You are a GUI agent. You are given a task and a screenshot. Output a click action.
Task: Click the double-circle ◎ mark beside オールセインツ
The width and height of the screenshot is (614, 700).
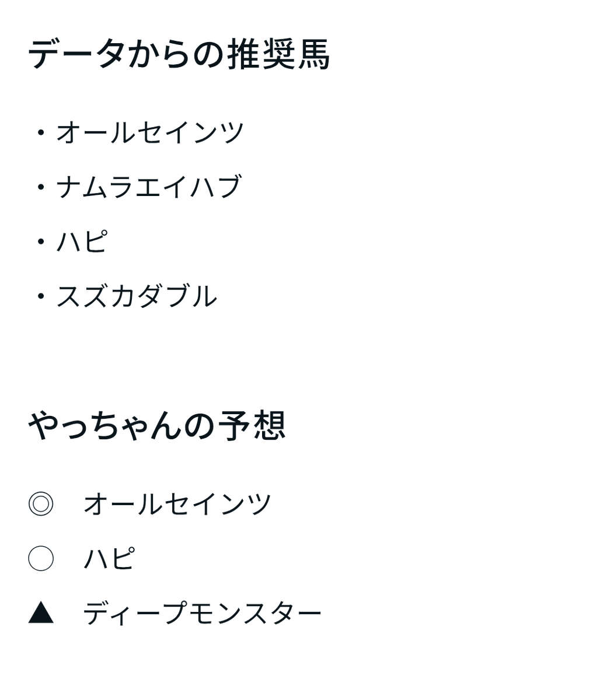click(x=41, y=504)
